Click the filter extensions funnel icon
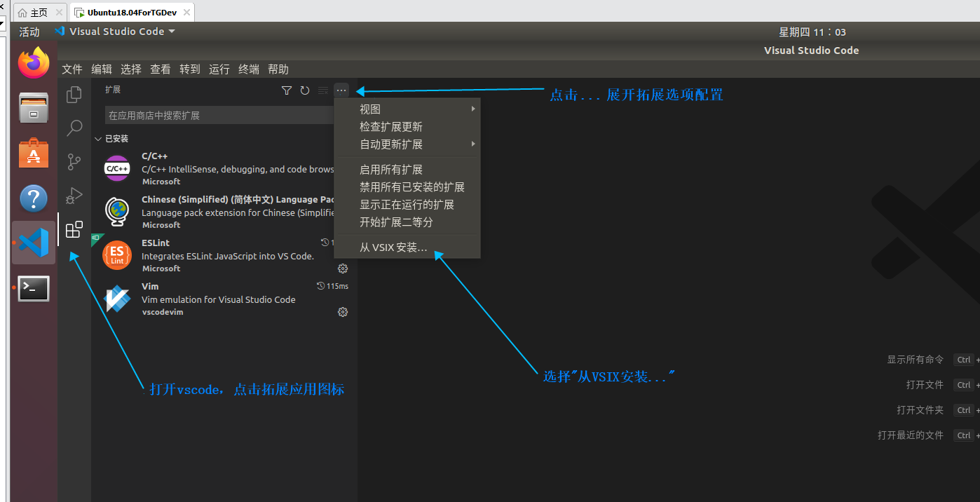Viewport: 980px width, 502px height. tap(286, 90)
